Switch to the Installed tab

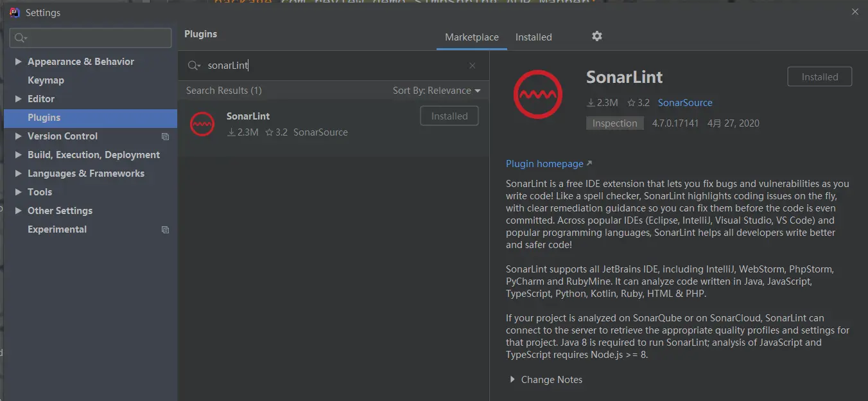(534, 37)
